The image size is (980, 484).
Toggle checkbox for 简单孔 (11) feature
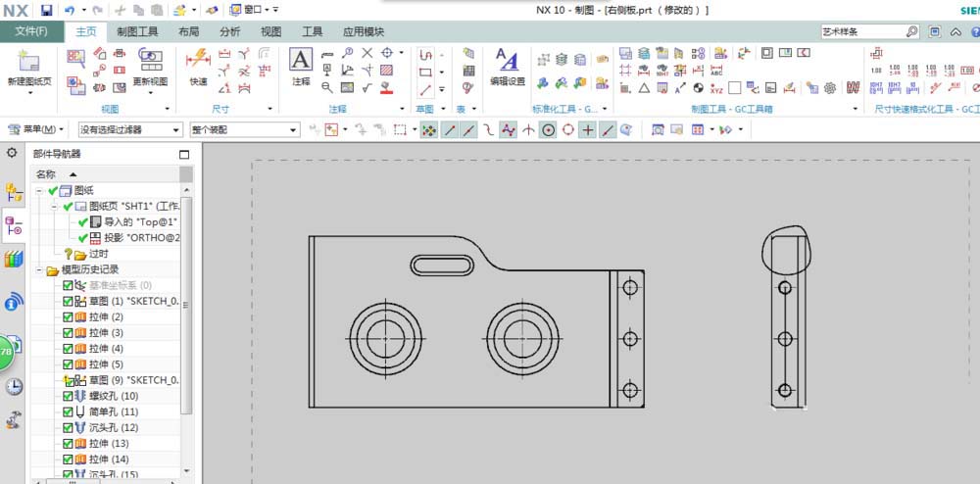pyautogui.click(x=67, y=411)
